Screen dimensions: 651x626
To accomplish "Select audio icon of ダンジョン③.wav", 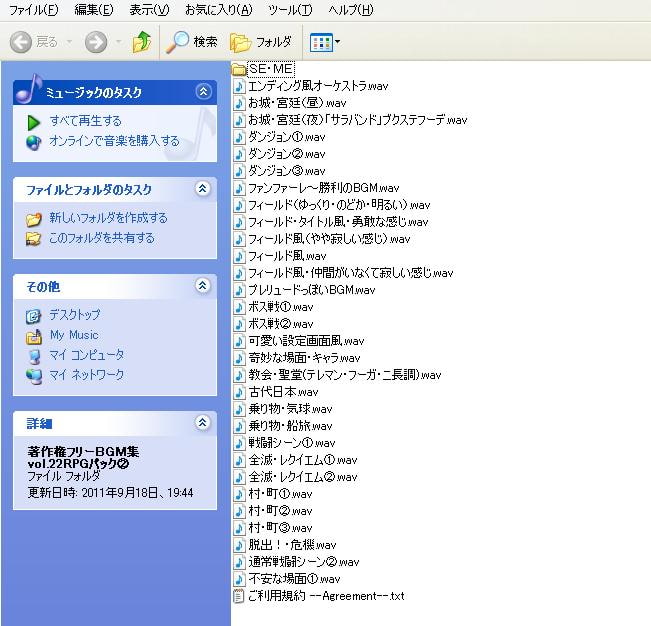I will (x=239, y=171).
